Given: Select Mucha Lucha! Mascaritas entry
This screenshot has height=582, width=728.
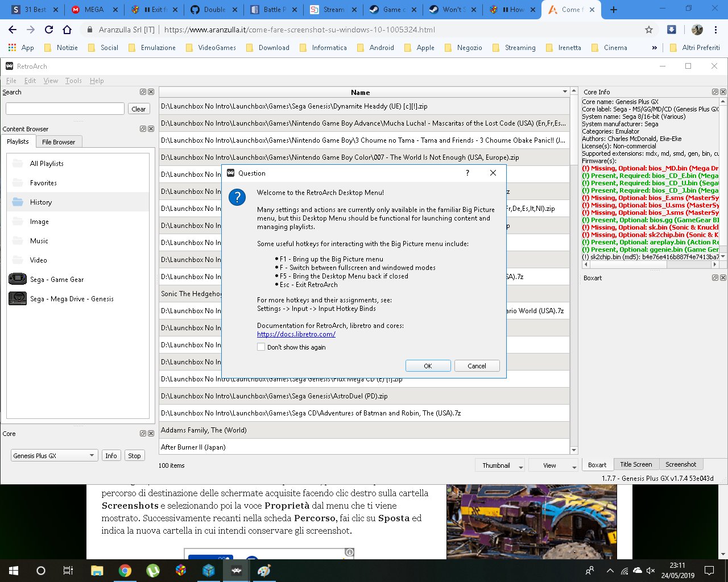Looking at the screenshot, I should coord(364,123).
